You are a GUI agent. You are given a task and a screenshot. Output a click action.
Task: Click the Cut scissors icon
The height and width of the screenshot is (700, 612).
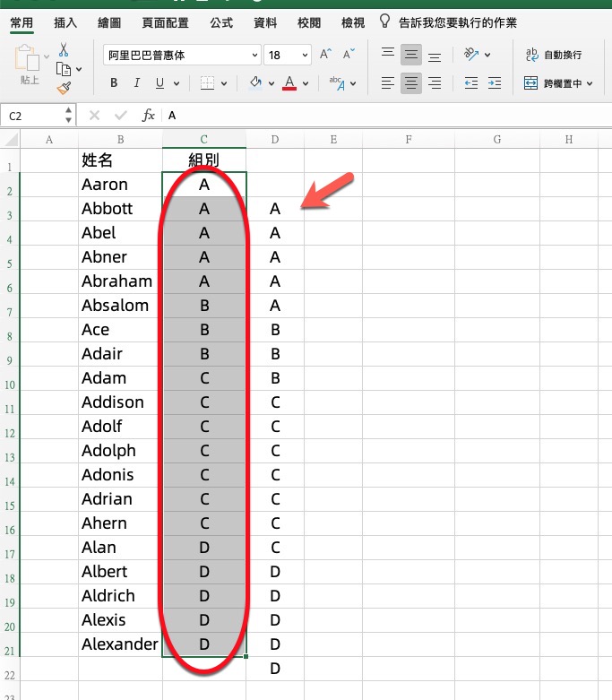(64, 49)
